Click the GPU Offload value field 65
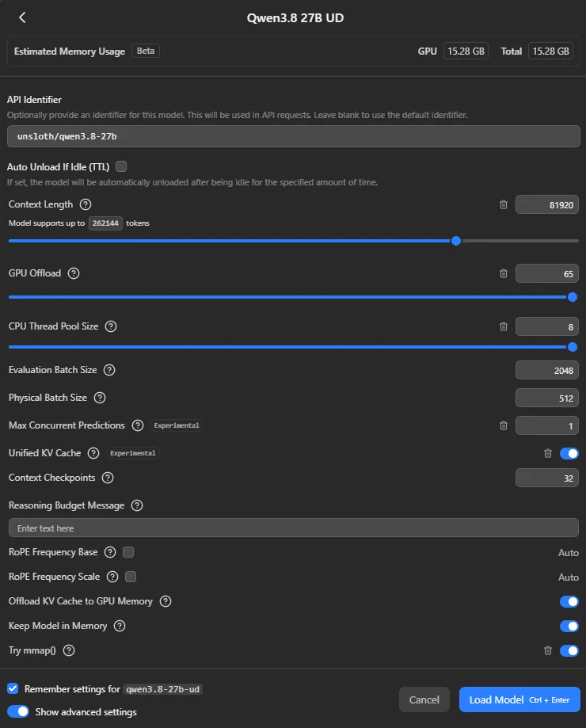 click(547, 274)
